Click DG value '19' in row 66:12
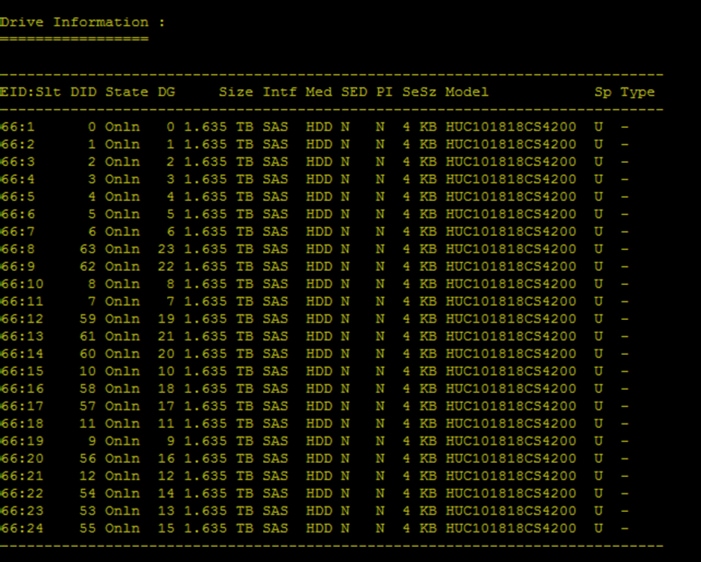This screenshot has height=562, width=701. pos(166,319)
